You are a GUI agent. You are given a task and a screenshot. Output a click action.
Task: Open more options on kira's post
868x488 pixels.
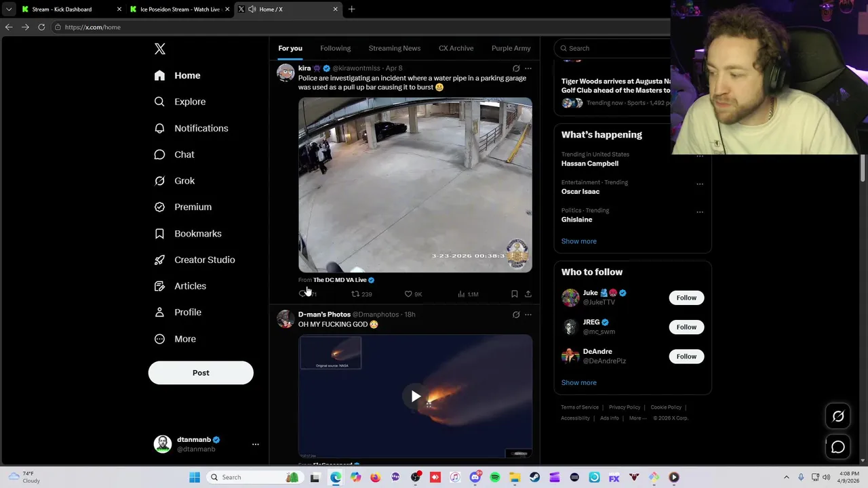[x=528, y=68]
